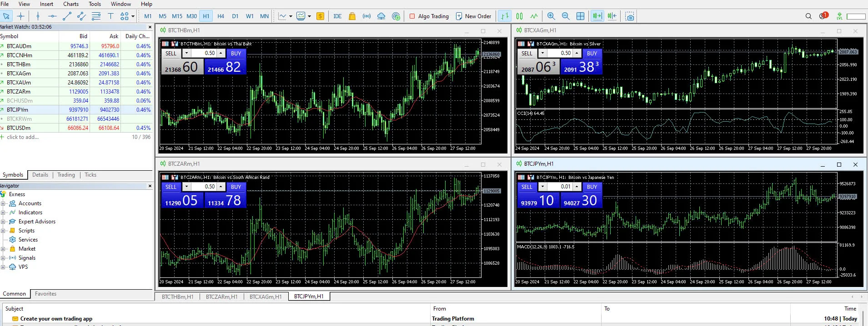The width and height of the screenshot is (868, 326).
Task: Pick the trendline drawing tool
Action: (67, 16)
